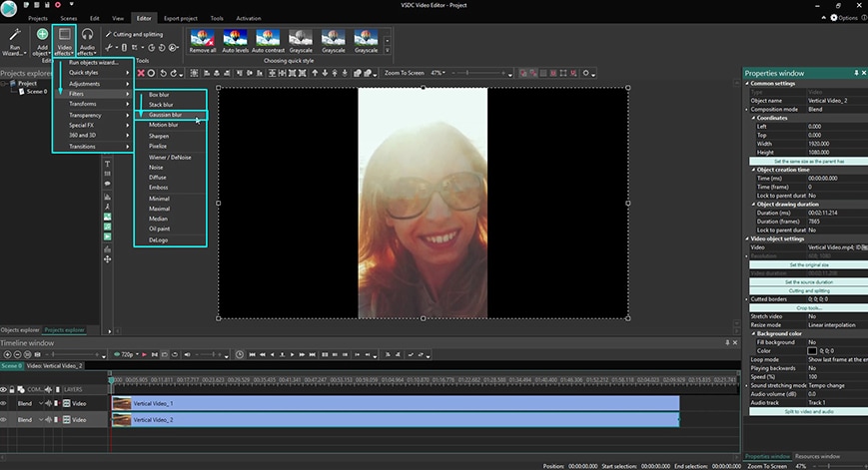Image resolution: width=868 pixels, height=470 pixels.
Task: Toggle visibility of Vertical Video_1 layer
Action: click(3, 404)
